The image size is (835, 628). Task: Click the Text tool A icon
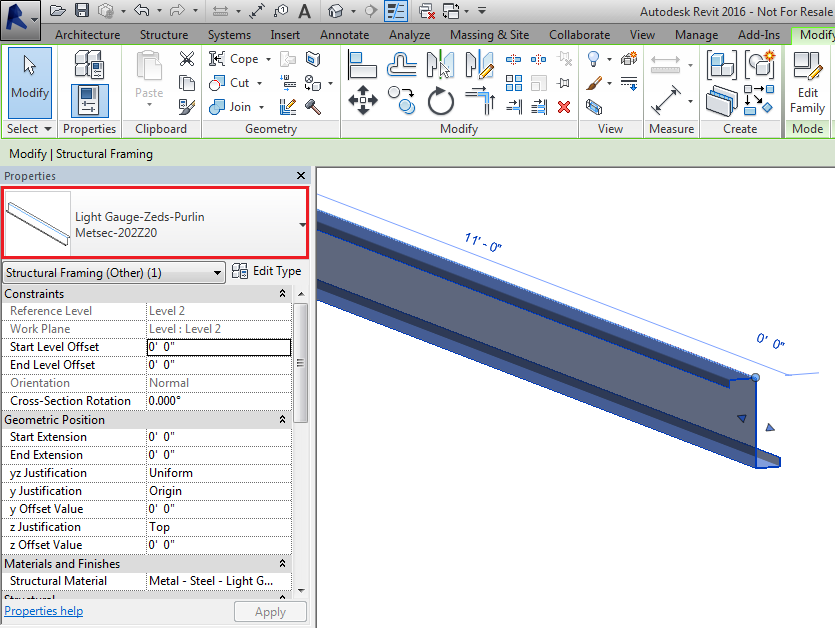[x=304, y=11]
